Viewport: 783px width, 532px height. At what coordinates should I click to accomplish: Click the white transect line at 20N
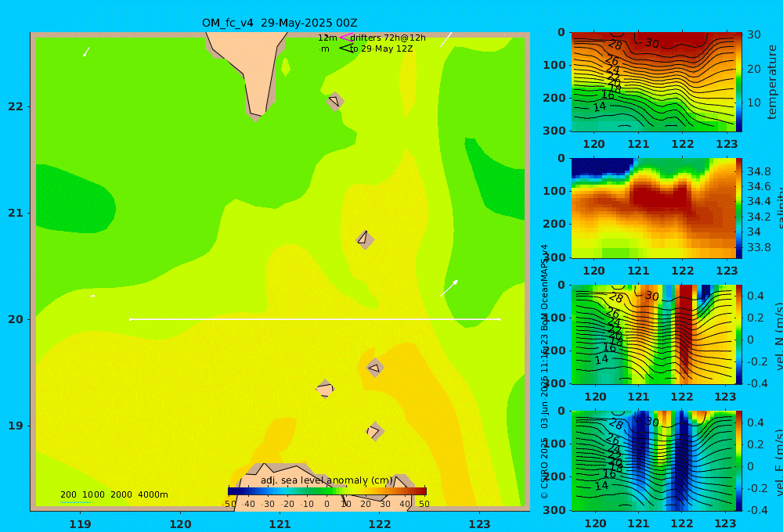pos(315,319)
